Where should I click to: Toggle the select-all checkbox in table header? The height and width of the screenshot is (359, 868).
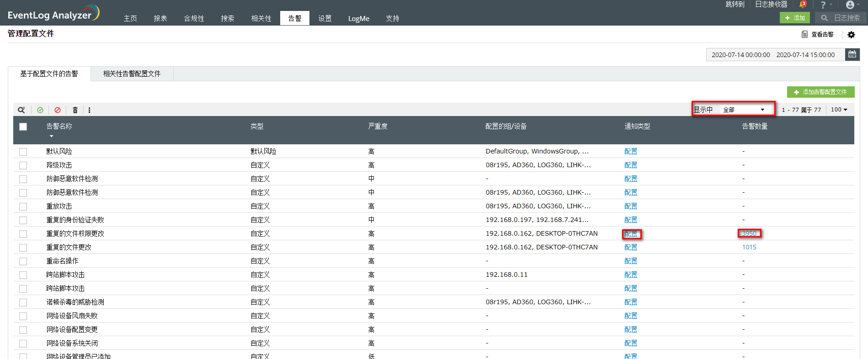pyautogui.click(x=23, y=127)
